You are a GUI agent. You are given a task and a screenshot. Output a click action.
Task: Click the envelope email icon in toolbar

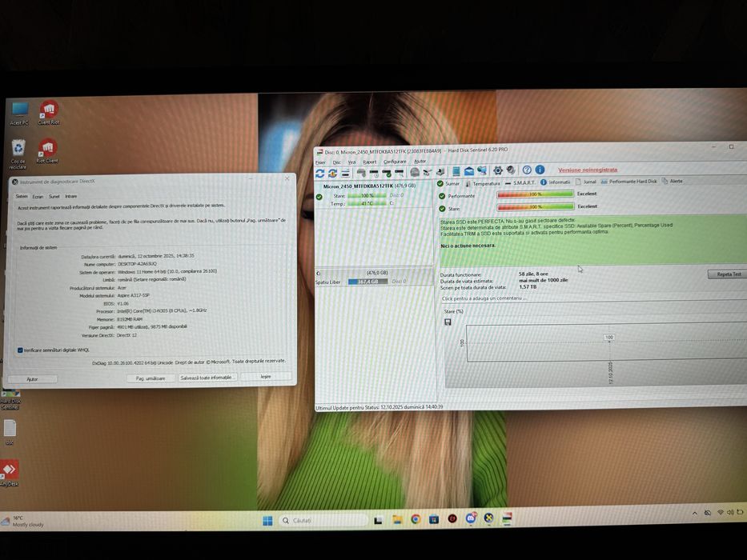click(x=469, y=171)
